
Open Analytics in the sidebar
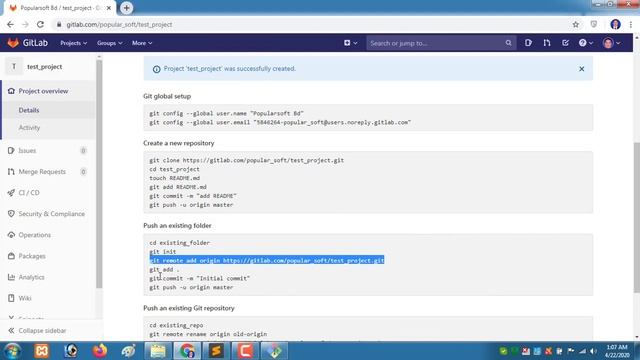click(31, 277)
